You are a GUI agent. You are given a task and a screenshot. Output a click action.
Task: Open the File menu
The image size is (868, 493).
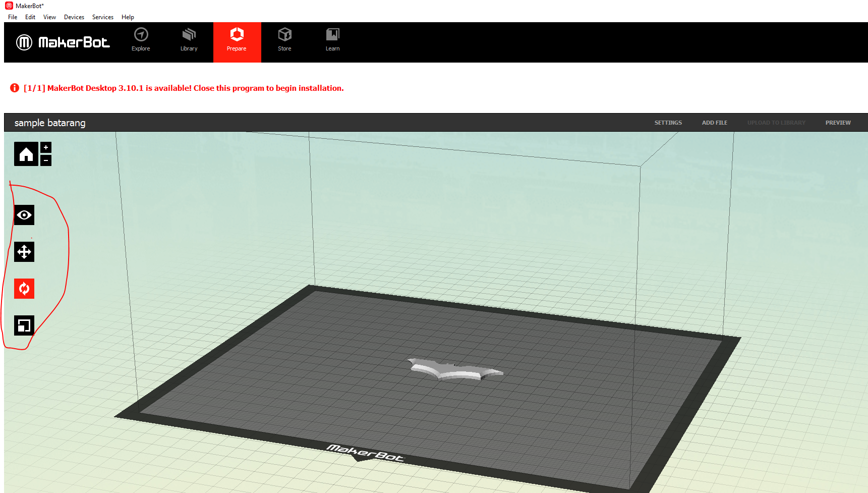coord(13,17)
